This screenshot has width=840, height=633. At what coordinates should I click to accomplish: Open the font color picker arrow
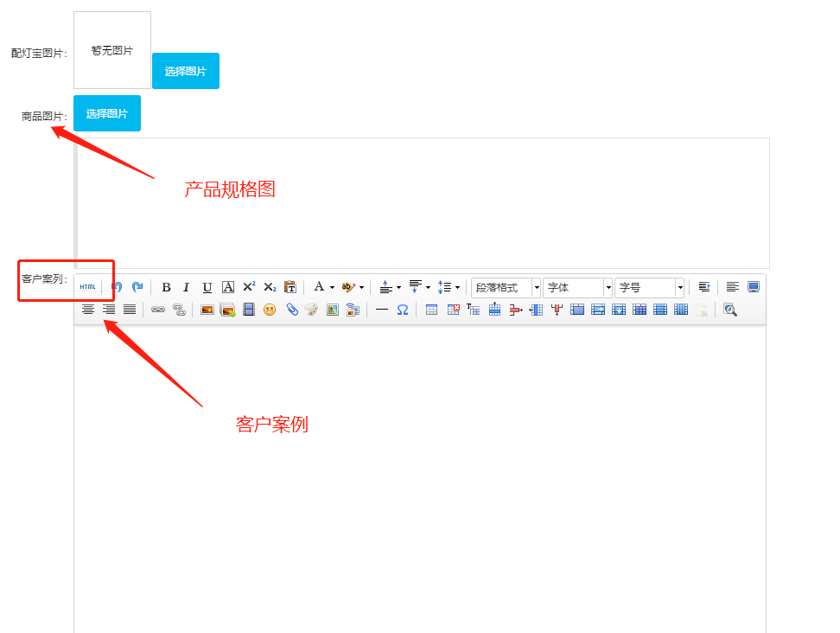(x=332, y=287)
